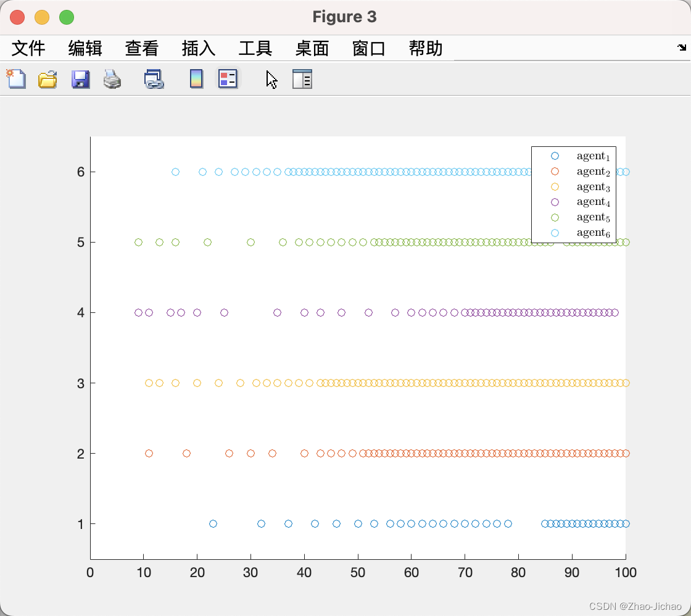Viewport: 691px width, 616px height.
Task: Print the figure using printer icon
Action: pyautogui.click(x=112, y=80)
